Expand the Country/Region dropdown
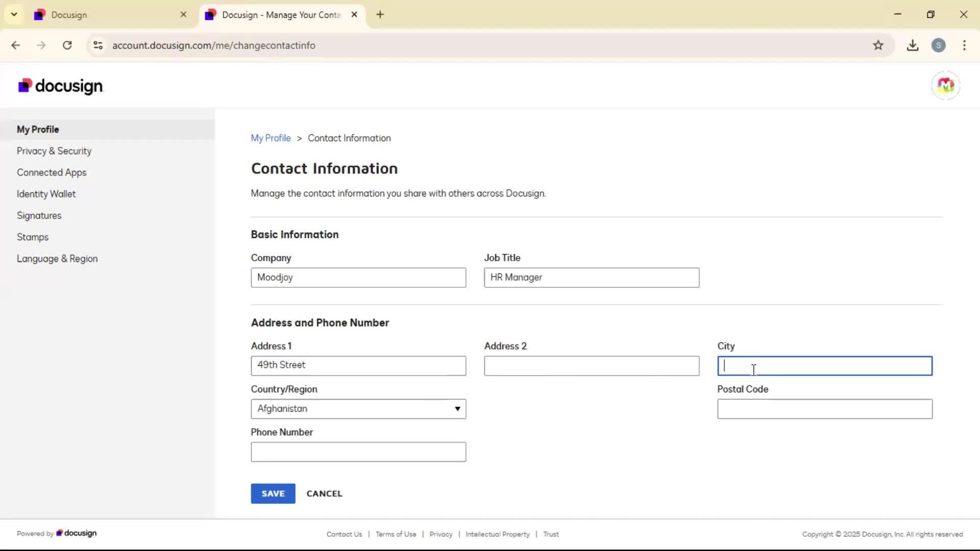980x551 pixels. 358,409
